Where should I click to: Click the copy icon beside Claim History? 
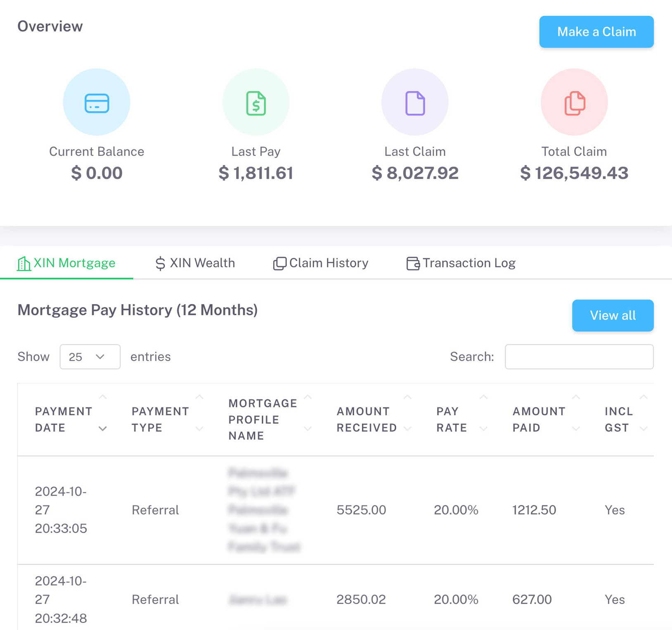279,264
